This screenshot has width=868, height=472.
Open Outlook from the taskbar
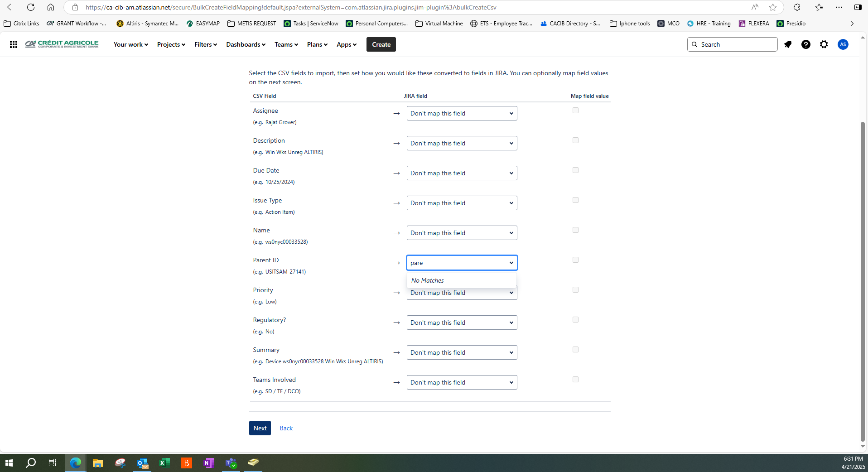pos(142,462)
